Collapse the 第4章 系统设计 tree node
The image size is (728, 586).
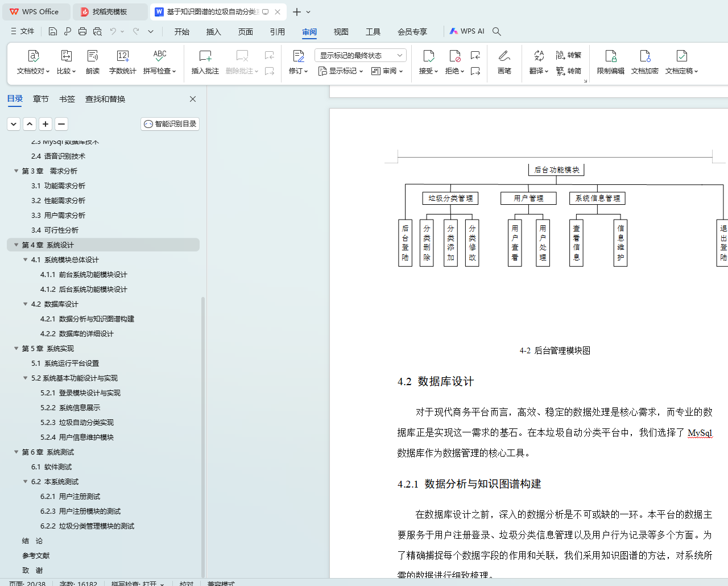coord(16,245)
